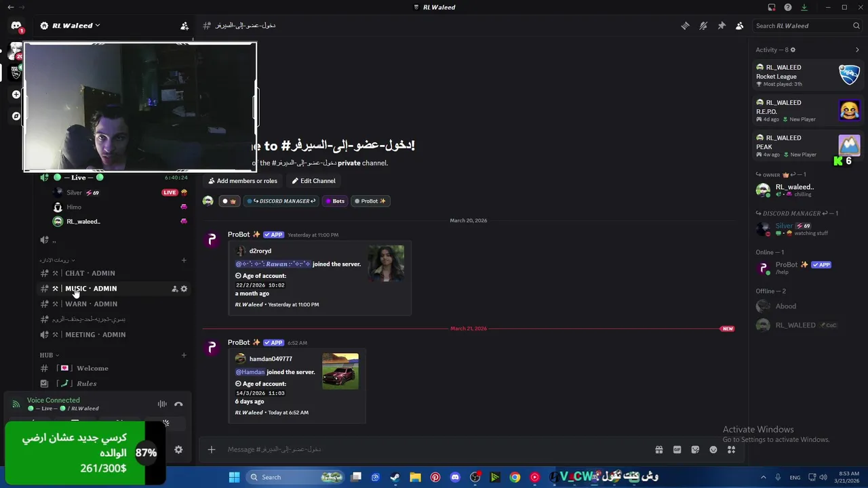Expand the Activity panel chevron arrow
The image size is (868, 488).
(x=857, y=49)
